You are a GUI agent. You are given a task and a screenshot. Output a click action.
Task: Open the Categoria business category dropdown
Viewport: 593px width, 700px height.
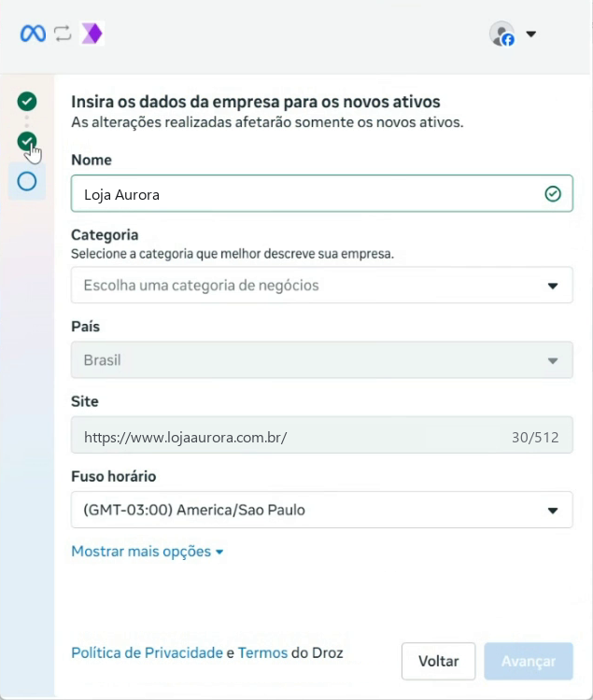pyautogui.click(x=321, y=285)
